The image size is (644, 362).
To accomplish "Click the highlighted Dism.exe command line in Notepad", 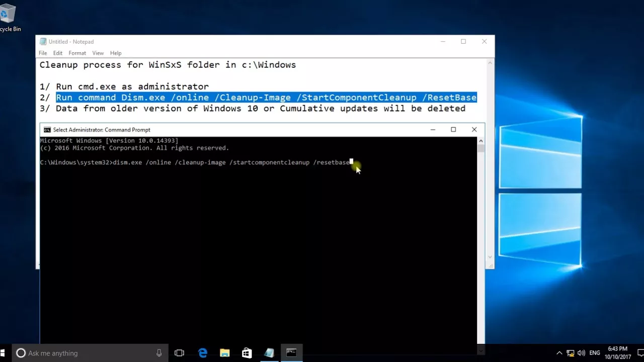I will pos(266,98).
